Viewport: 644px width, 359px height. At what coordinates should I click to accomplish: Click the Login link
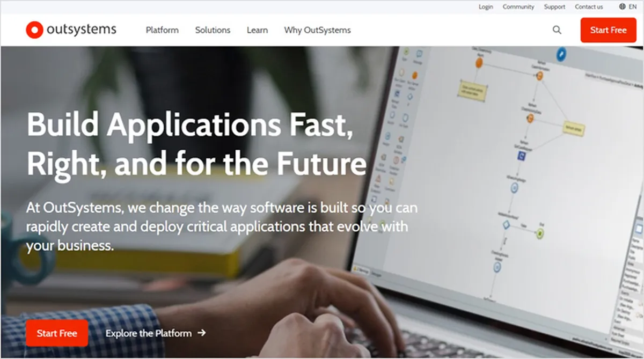coord(486,7)
